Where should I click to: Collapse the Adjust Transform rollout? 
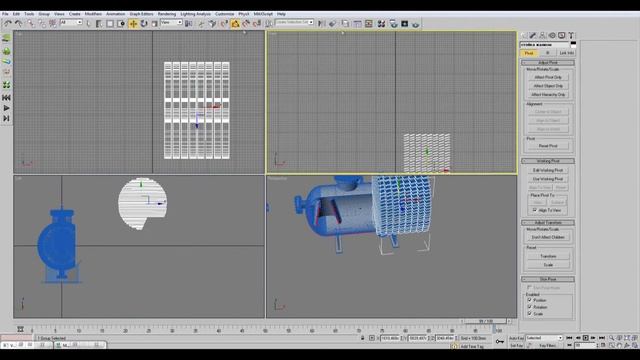548,222
